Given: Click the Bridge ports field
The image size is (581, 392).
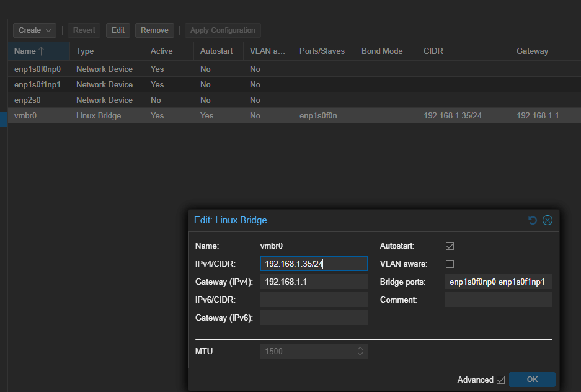Looking at the screenshot, I should [498, 282].
